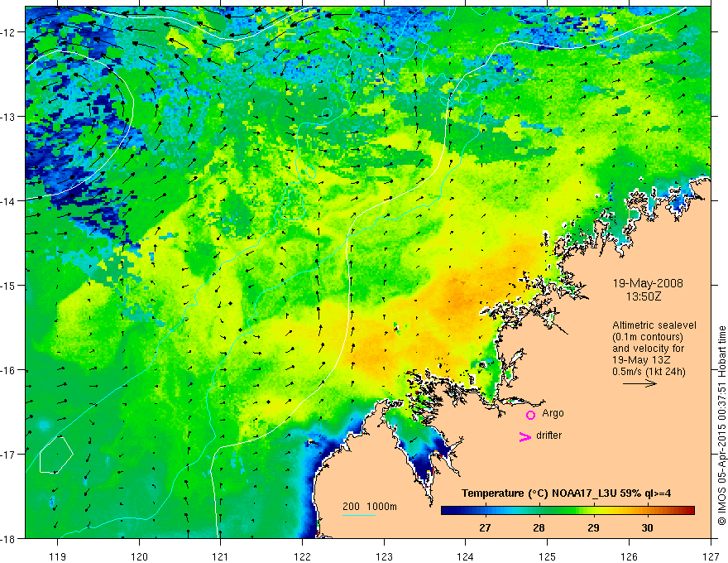Click the '119' longitude axis label
The width and height of the screenshot is (728, 563).
[58, 556]
